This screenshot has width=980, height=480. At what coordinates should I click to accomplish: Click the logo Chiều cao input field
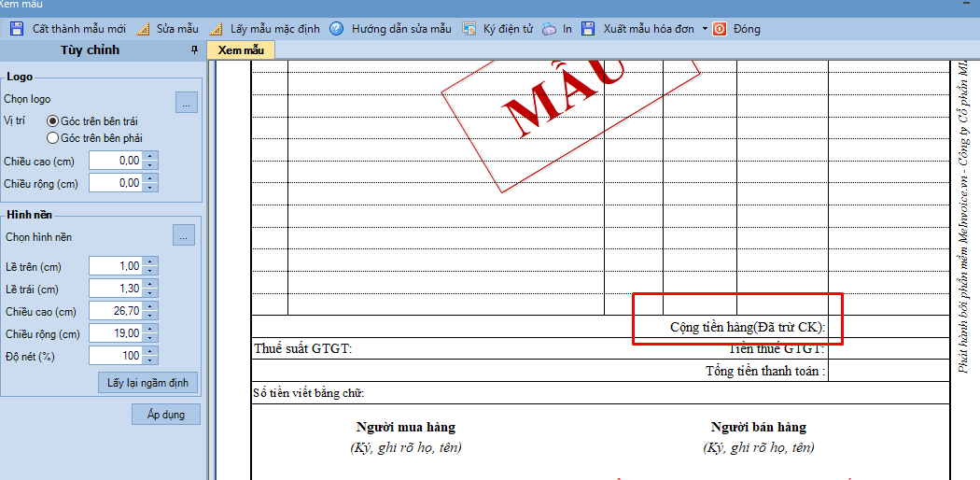coord(116,161)
